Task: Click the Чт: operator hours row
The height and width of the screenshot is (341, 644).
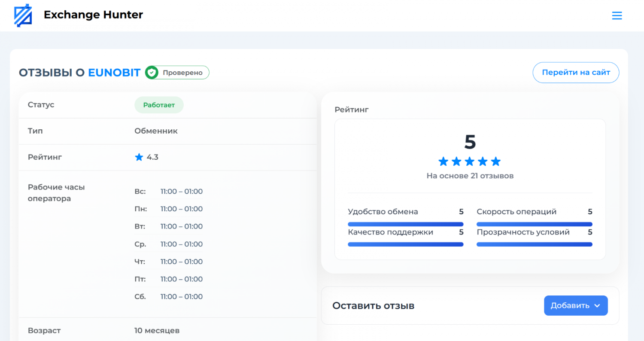Action: (168, 262)
